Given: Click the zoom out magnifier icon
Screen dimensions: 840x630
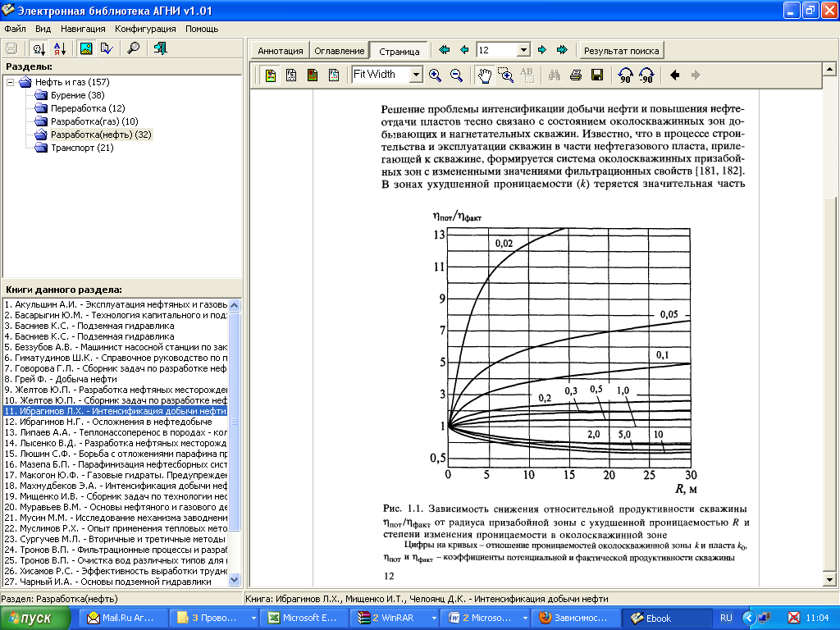Looking at the screenshot, I should [456, 75].
